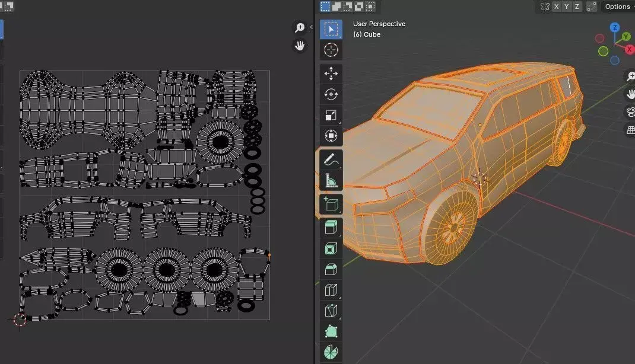This screenshot has width=635, height=364.
Task: Select the Add Cube tool
Action: tap(331, 205)
